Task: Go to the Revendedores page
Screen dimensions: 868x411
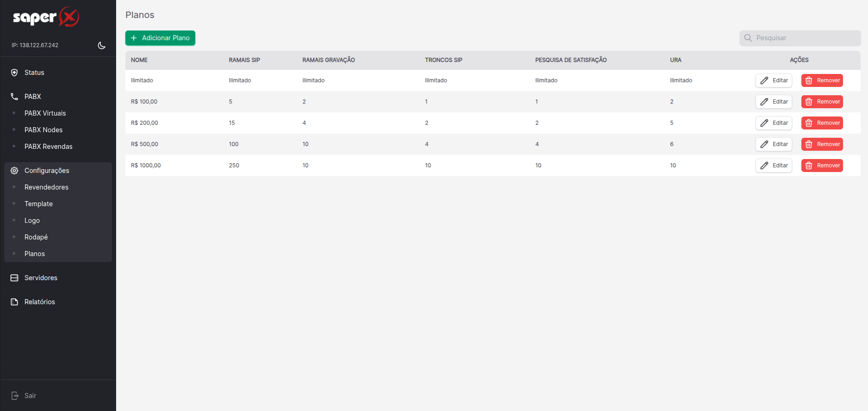Action: point(46,187)
